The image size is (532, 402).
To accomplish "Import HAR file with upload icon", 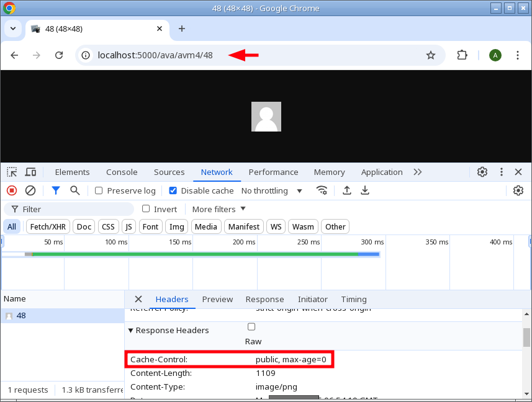I will (x=347, y=191).
